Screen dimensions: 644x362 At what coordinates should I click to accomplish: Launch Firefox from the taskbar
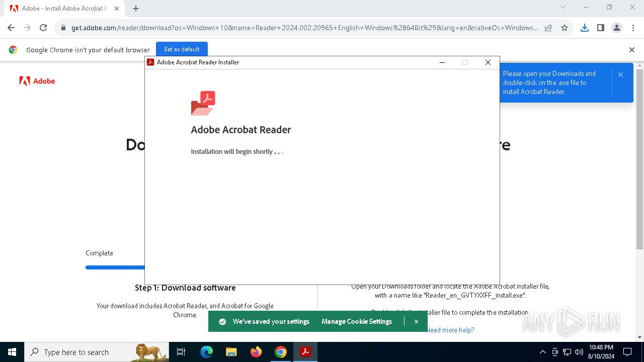pos(256,352)
